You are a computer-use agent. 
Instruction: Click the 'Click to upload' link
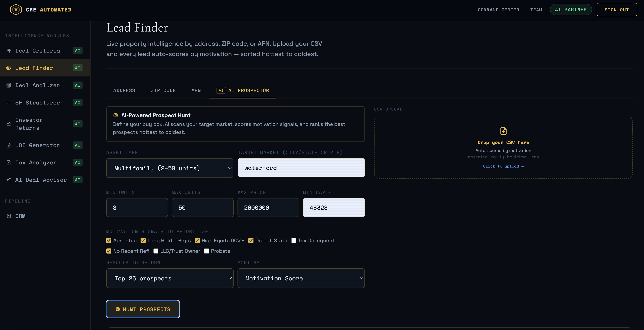point(503,166)
